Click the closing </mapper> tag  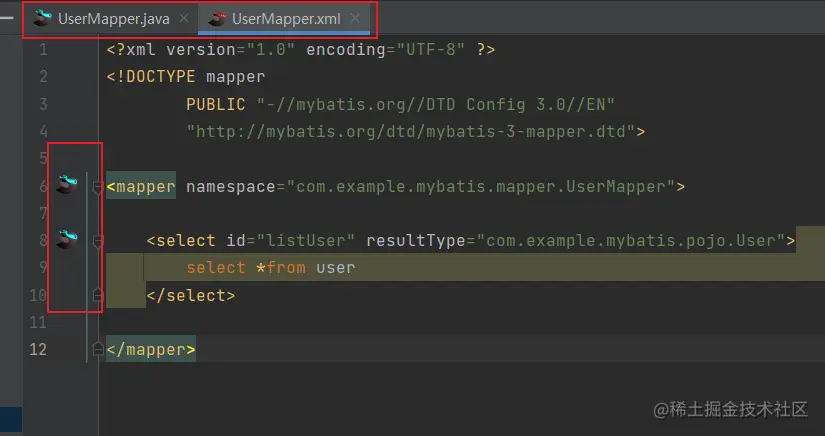pyautogui.click(x=151, y=349)
